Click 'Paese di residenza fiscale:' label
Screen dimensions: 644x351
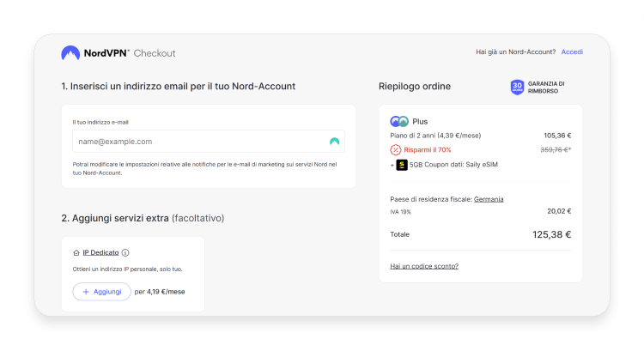(x=431, y=199)
